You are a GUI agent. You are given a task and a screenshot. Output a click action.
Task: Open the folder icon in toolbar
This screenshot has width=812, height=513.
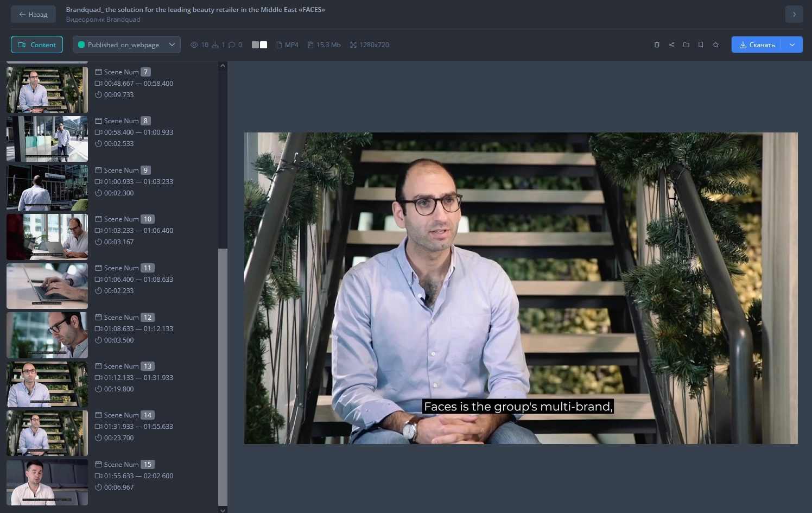pyautogui.click(x=686, y=45)
